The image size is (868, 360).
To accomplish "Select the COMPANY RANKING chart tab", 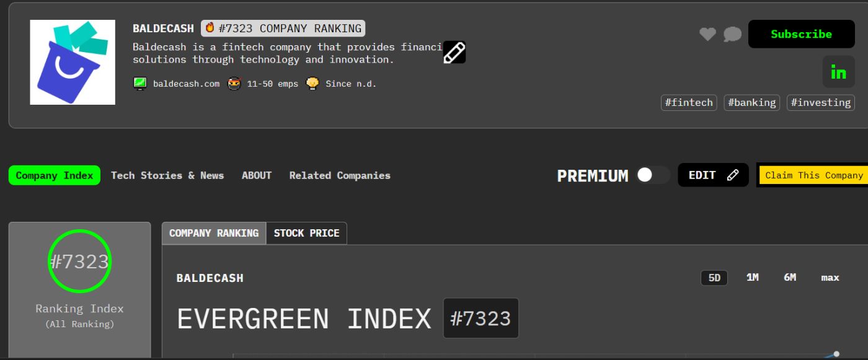I will click(x=214, y=233).
